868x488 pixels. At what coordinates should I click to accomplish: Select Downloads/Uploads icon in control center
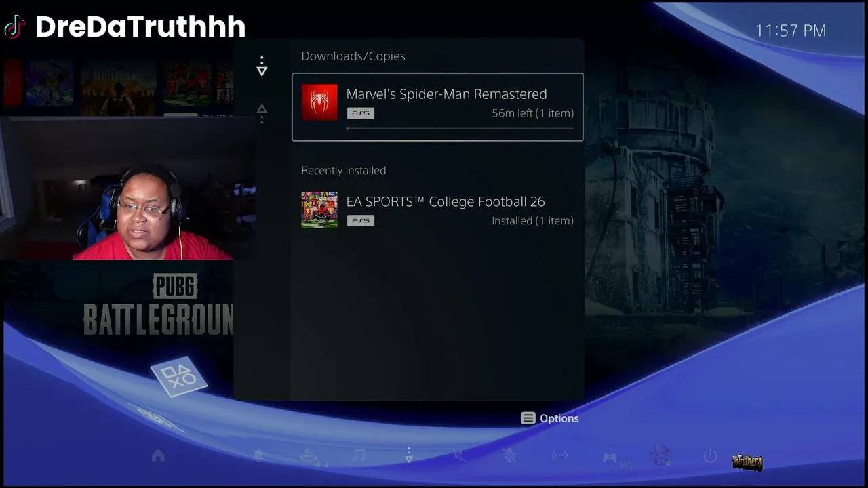pyautogui.click(x=409, y=455)
